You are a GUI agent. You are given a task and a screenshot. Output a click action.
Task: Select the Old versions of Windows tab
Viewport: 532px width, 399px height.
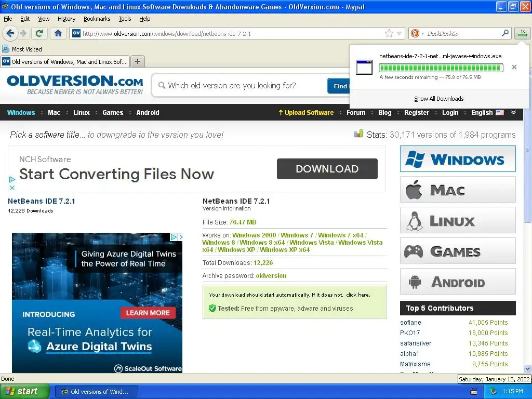point(65,61)
